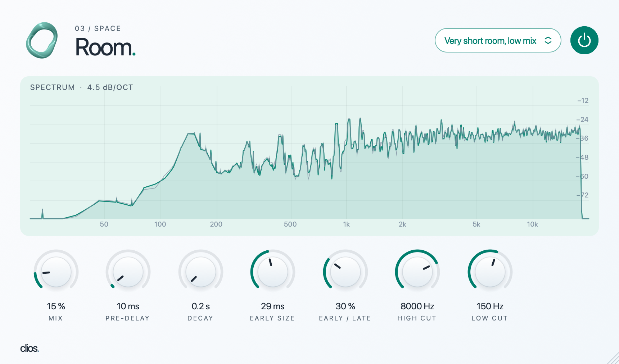This screenshot has width=619, height=364.
Task: Click the clios. brand logo
Action: 30,349
